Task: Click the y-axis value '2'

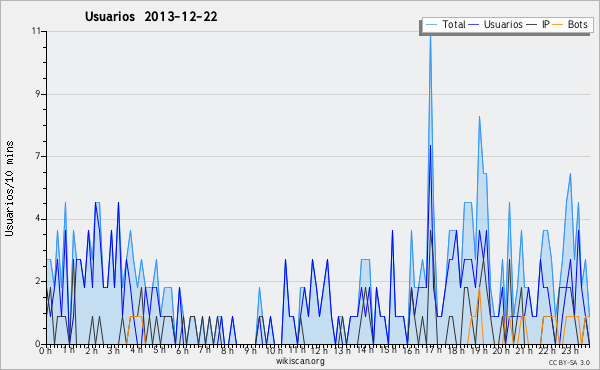Action: pyautogui.click(x=38, y=281)
